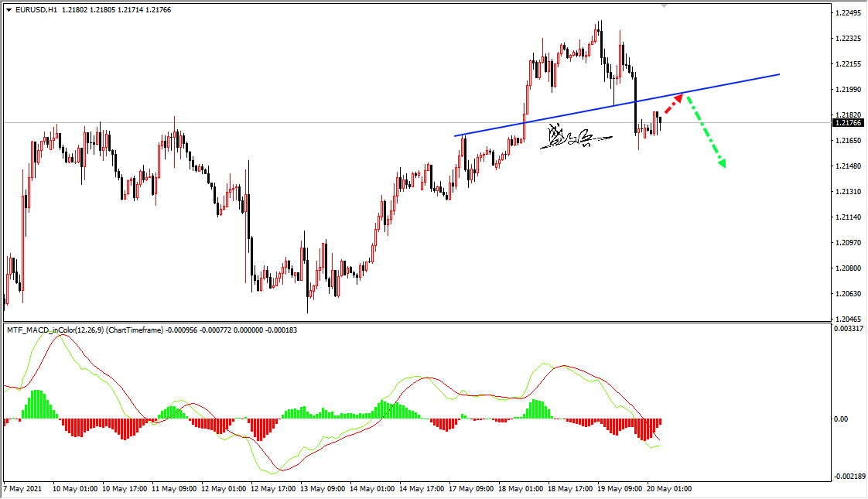Select the red dashed upward arrow

pos(674,104)
